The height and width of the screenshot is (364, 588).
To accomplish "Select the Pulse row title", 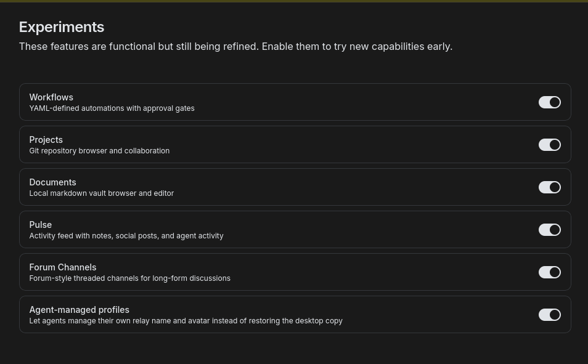I will 41,225.
